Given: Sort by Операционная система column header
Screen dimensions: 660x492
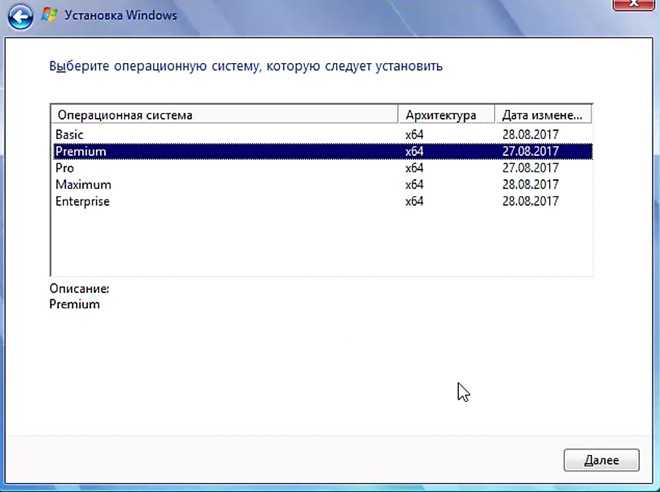Looking at the screenshot, I should click(x=225, y=115).
